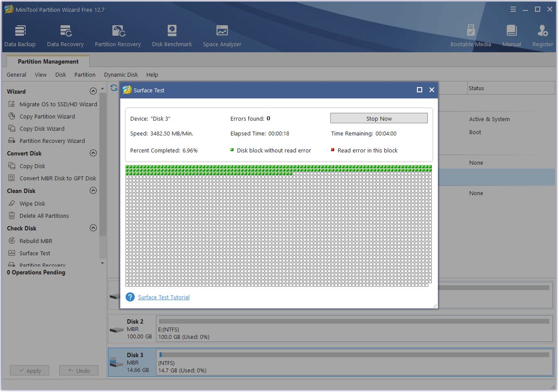Click Stop Now button
Screen dimensions: 559x392
click(x=379, y=118)
